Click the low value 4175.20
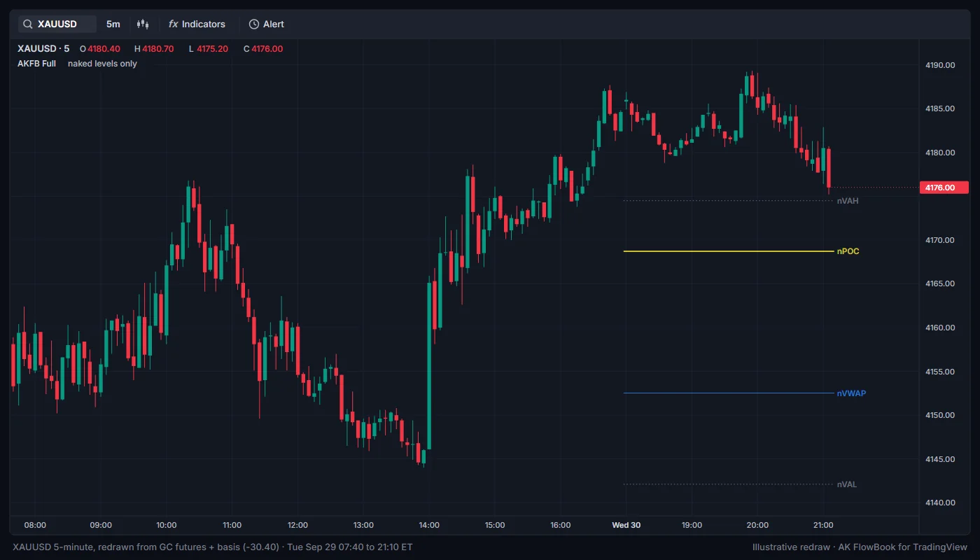Image resolution: width=980 pixels, height=560 pixels. point(212,49)
